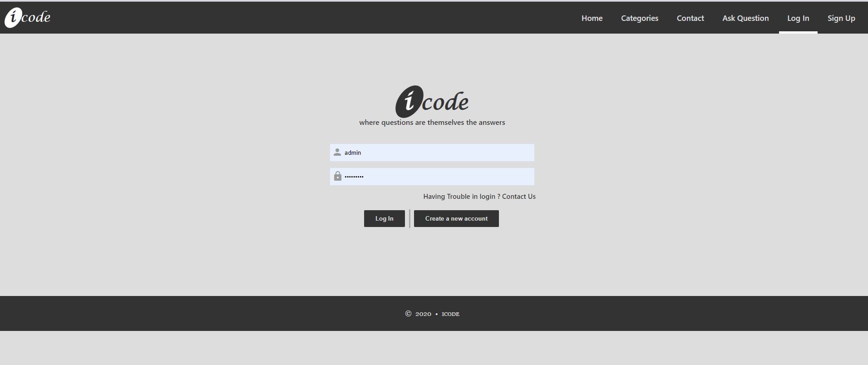Open the Sign Up nav link

tap(841, 18)
